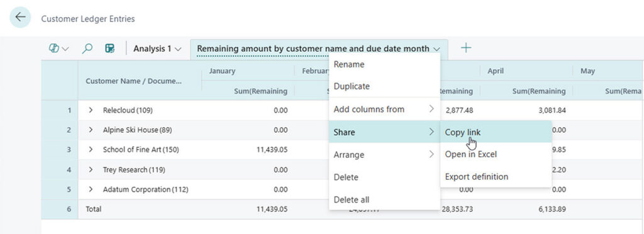This screenshot has width=644, height=234.
Task: Select row number 6 header
Action: (60, 209)
